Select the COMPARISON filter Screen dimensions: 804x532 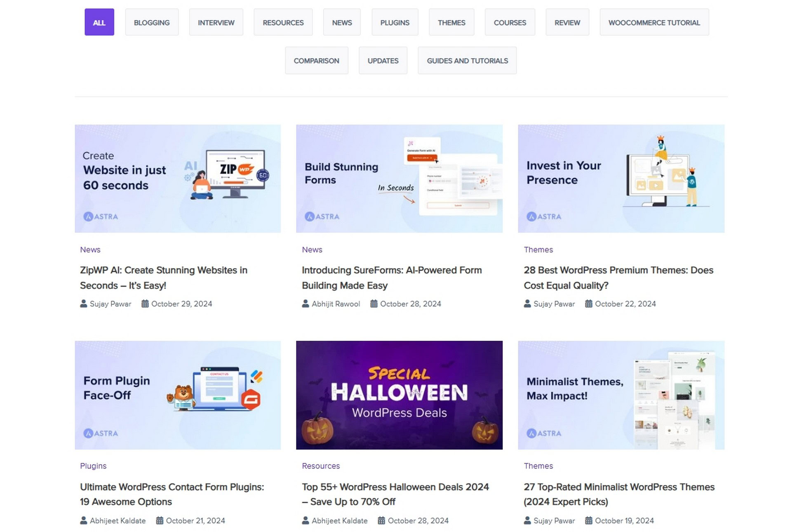317,61
